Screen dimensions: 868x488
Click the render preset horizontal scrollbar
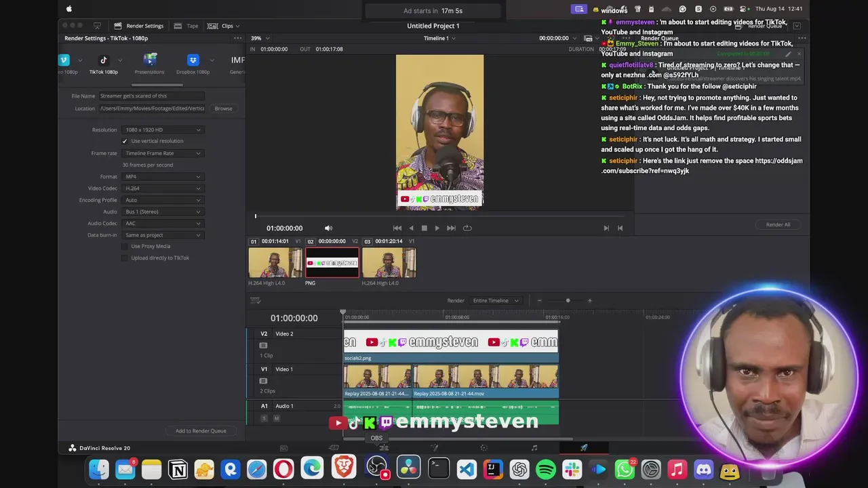[157, 85]
